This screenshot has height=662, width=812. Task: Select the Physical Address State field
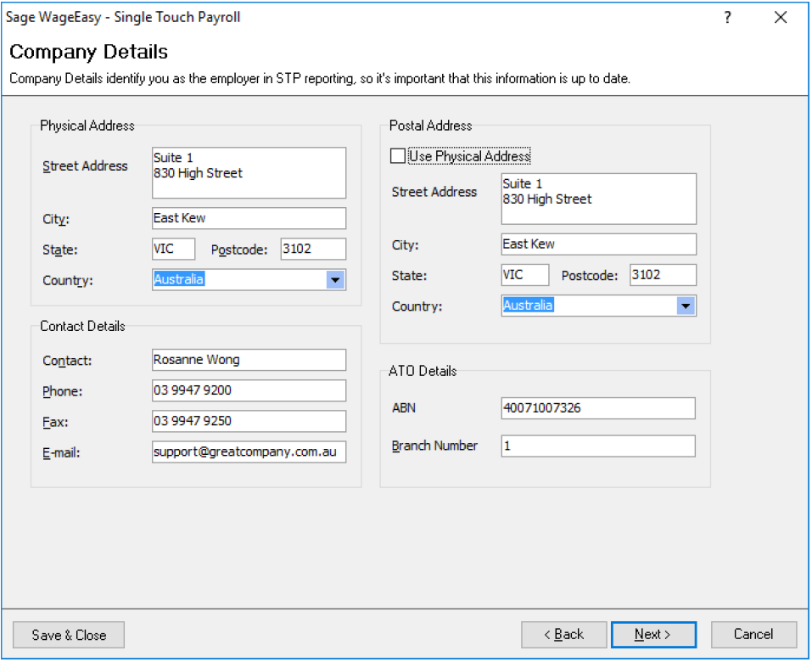173,249
